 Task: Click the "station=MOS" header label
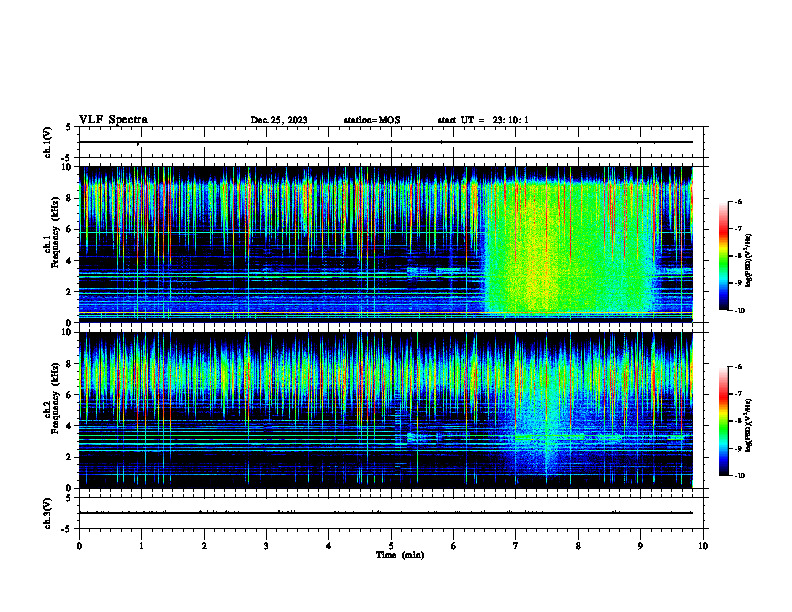point(372,120)
